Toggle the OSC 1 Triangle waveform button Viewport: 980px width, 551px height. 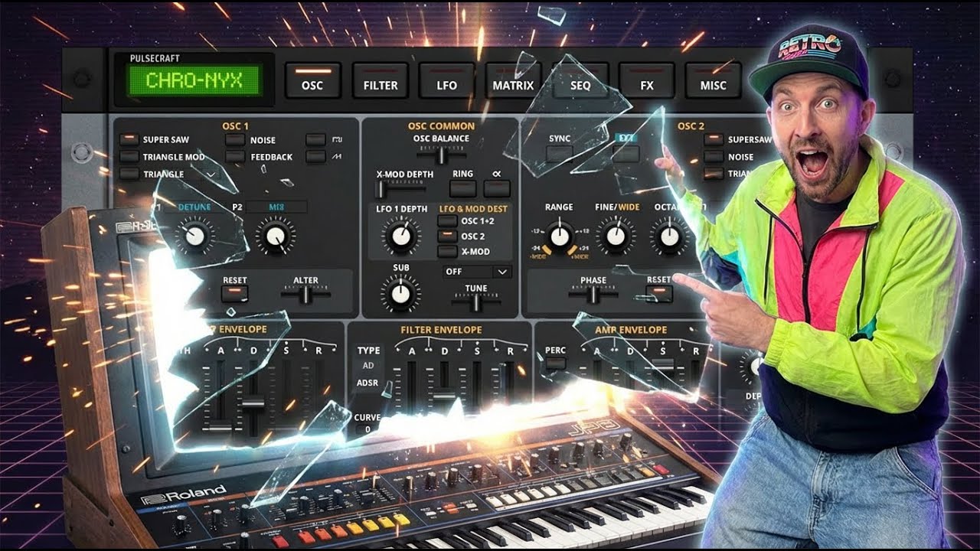click(x=129, y=174)
